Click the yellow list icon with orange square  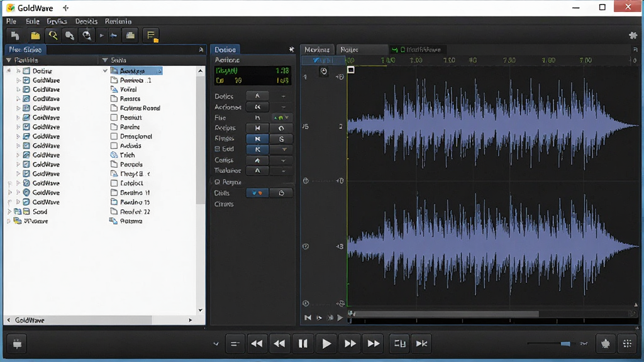coord(152,36)
